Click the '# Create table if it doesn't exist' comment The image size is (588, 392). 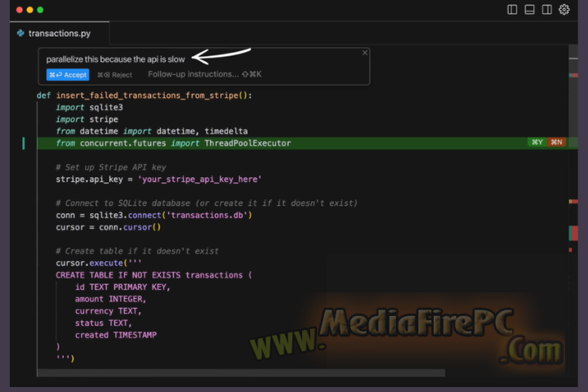point(137,252)
